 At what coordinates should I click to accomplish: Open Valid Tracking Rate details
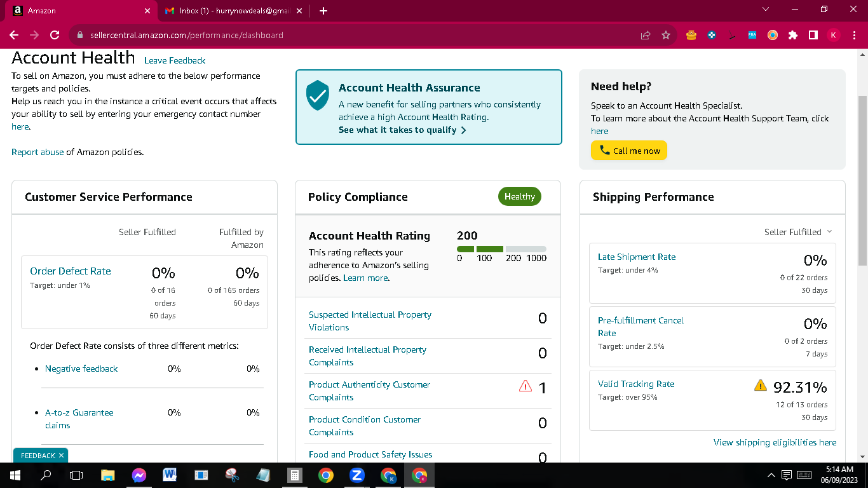[x=636, y=384]
